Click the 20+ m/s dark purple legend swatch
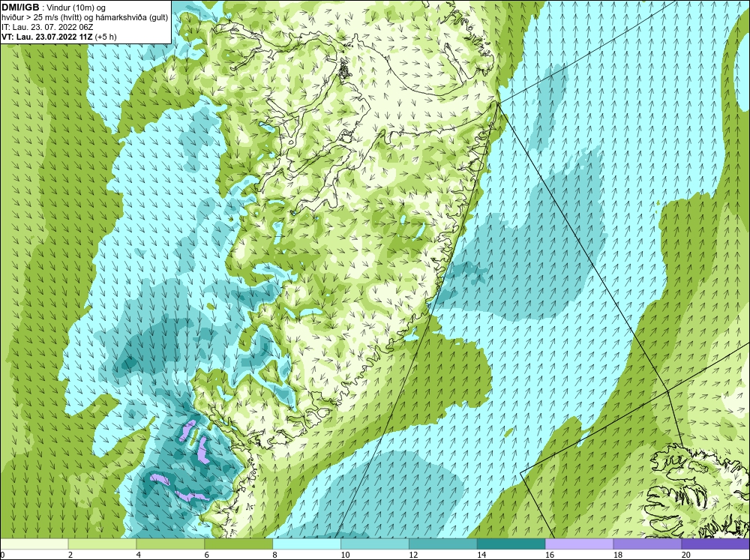Image resolution: width=750 pixels, height=560 pixels. [715, 544]
